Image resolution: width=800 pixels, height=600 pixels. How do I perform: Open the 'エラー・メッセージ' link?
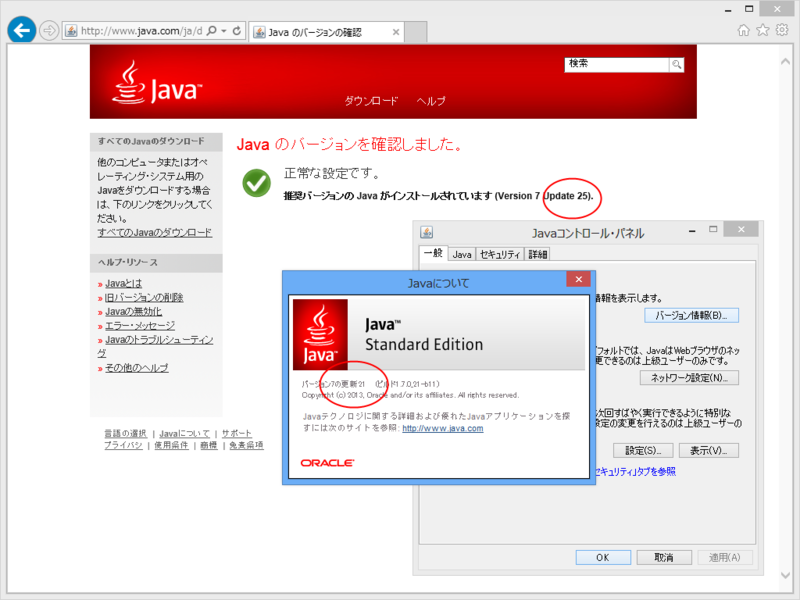point(140,326)
